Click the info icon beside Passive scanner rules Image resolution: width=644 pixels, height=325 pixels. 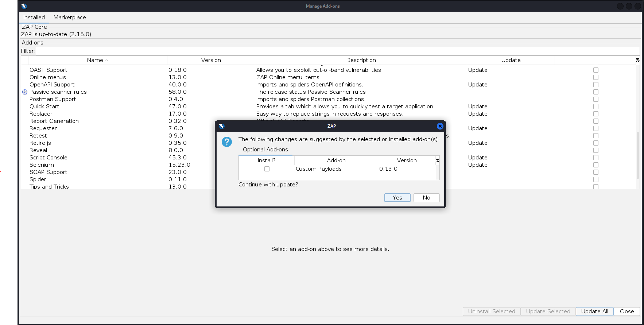click(25, 92)
